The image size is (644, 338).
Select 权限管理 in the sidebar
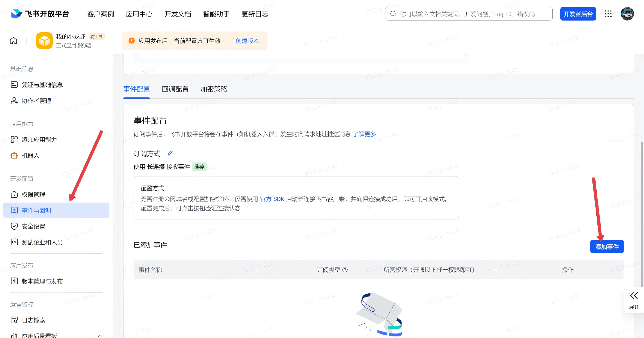56,195
